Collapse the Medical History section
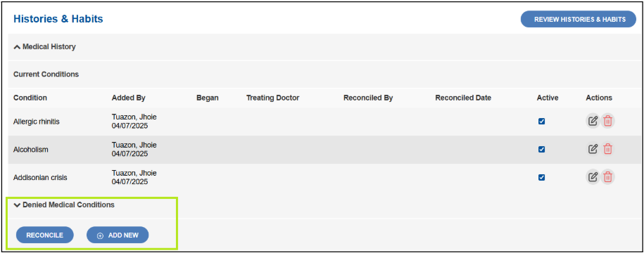Screen dimensions: 644x253 click(44, 47)
